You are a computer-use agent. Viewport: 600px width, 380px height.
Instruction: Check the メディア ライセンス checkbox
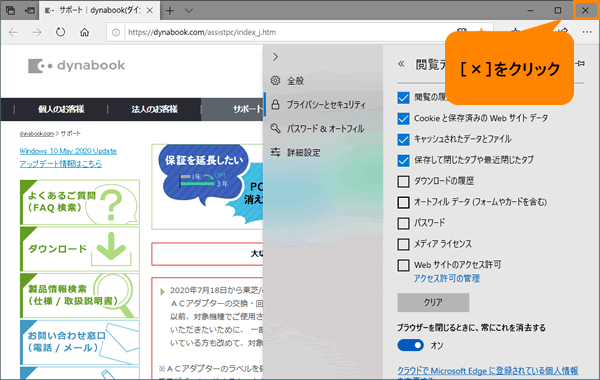point(403,244)
